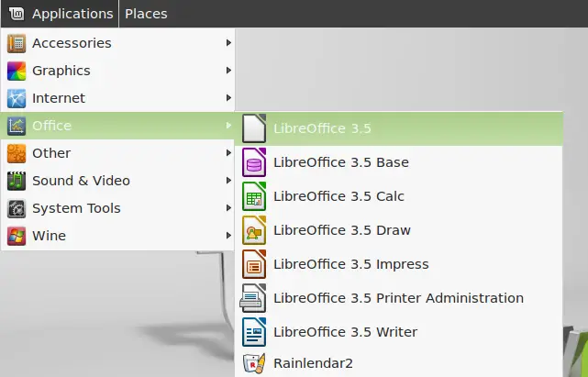The width and height of the screenshot is (588, 377).
Task: Click the Printer Administration printer icon
Action: point(253,298)
